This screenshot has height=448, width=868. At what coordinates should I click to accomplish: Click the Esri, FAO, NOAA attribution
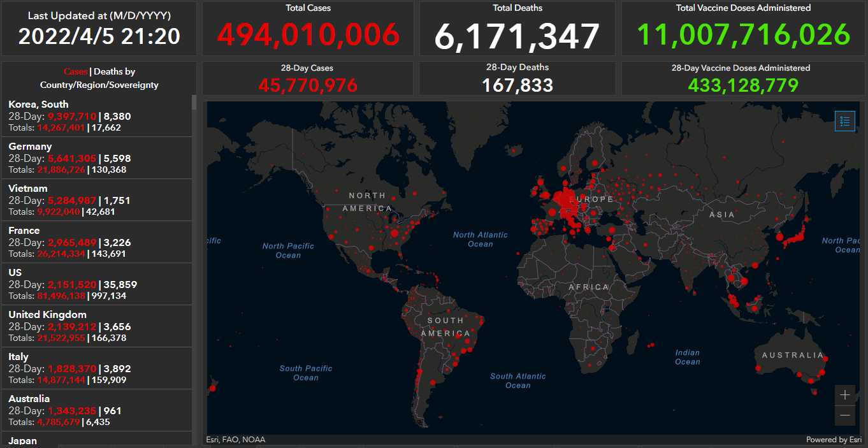pyautogui.click(x=236, y=440)
